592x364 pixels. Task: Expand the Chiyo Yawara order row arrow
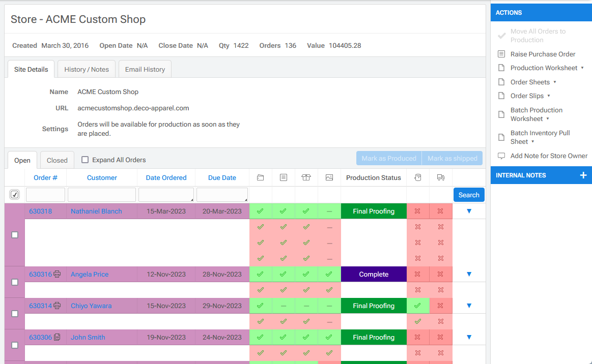(x=469, y=306)
